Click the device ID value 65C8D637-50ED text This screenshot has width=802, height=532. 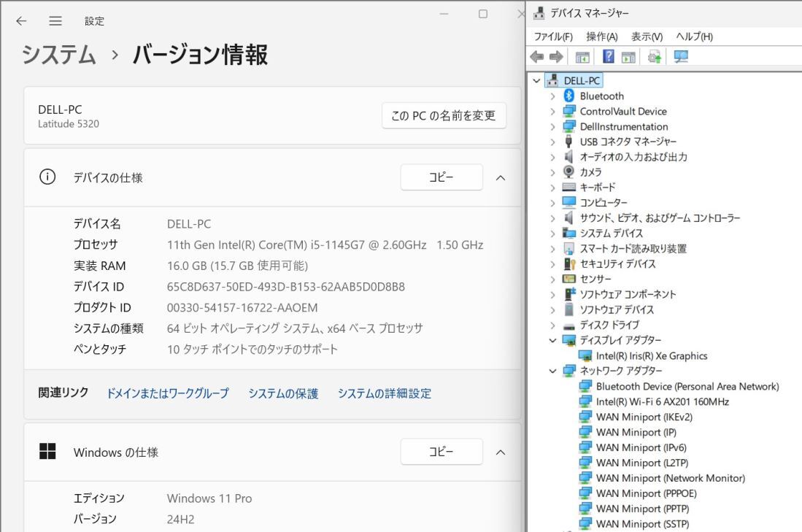point(286,287)
